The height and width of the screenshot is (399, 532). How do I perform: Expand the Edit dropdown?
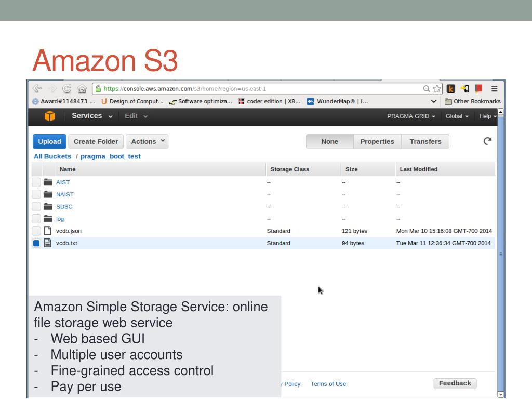coord(136,116)
